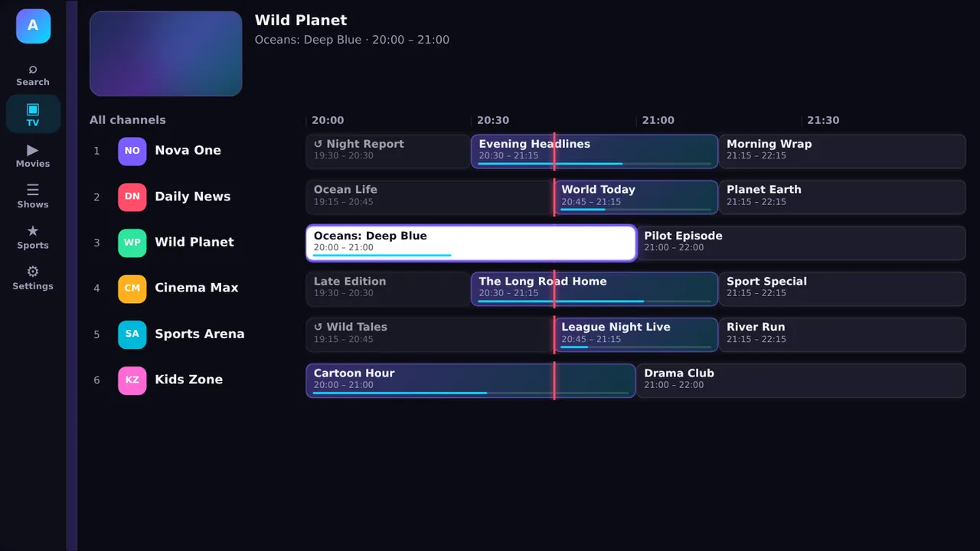Viewport: 980px width, 551px height.
Task: Select the League Night Live program
Action: (635, 334)
